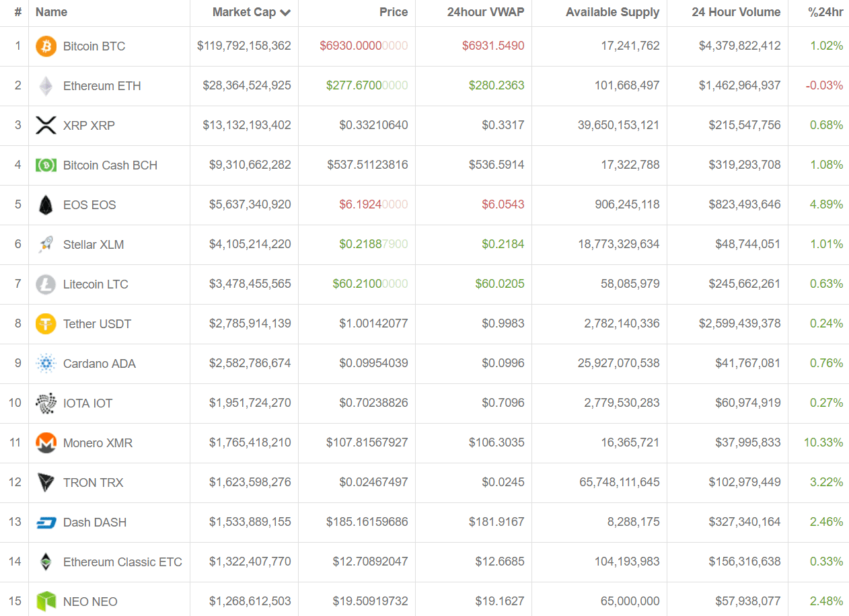Click the blue Dash logo icon
This screenshot has height=616, width=849.
pos(46,523)
